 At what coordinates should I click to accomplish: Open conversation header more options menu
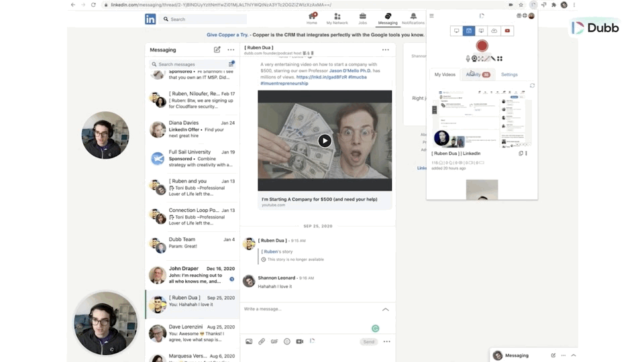(x=385, y=50)
